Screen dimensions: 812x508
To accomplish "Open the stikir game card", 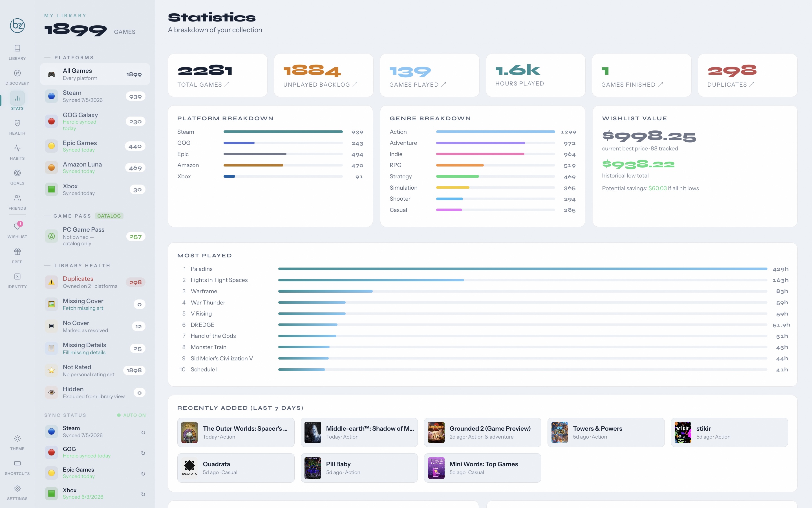I will 729,432.
